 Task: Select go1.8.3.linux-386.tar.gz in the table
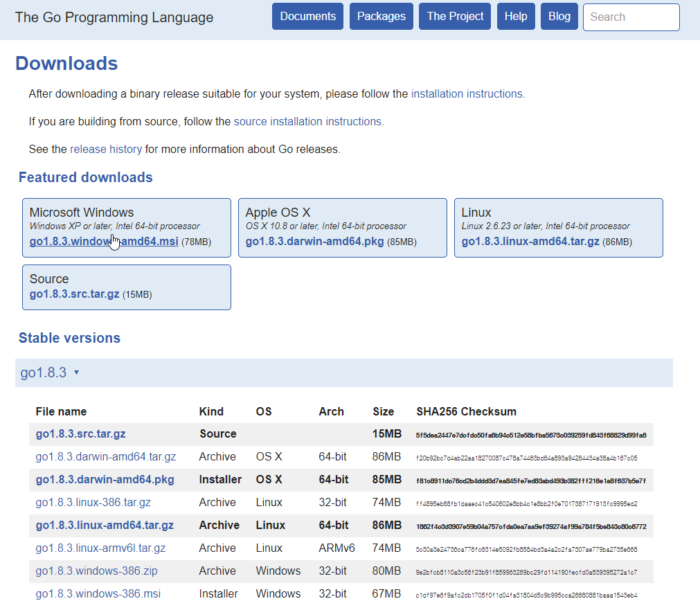[x=93, y=502]
